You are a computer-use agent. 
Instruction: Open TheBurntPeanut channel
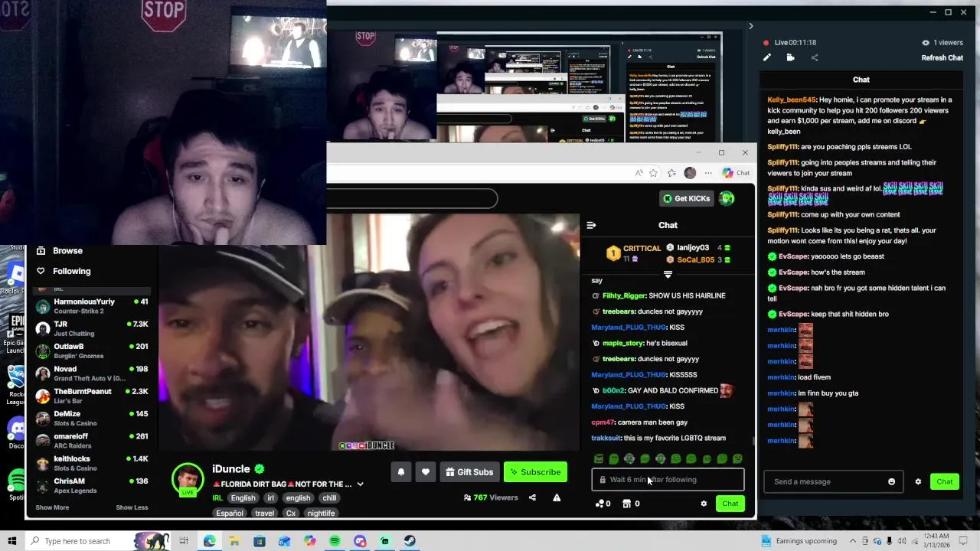(x=92, y=396)
